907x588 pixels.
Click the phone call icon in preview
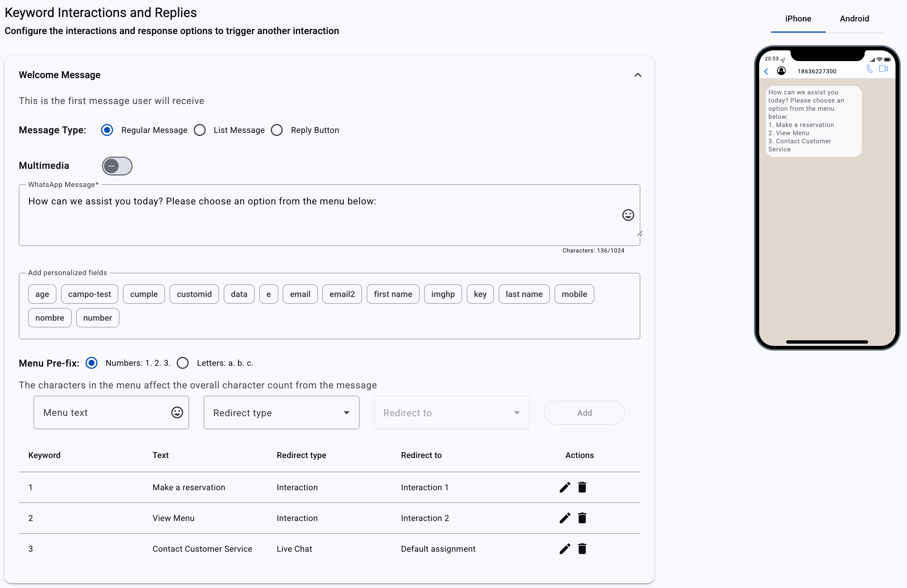click(x=869, y=69)
